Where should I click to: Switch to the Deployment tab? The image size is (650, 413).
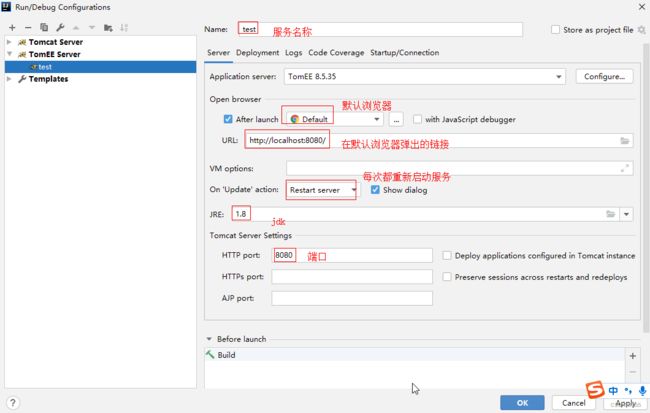tap(257, 53)
